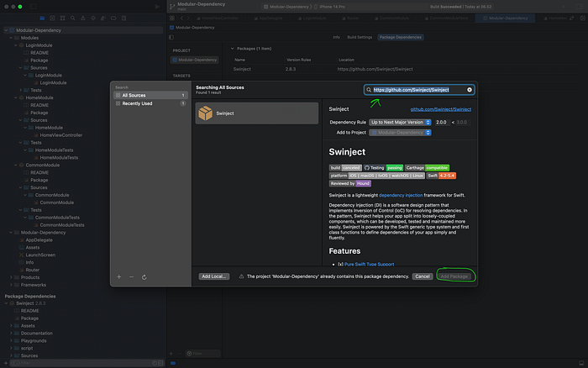Viewport: 588px width, 368px height.
Task: Collapse the CommonModule package
Action: 16,165
